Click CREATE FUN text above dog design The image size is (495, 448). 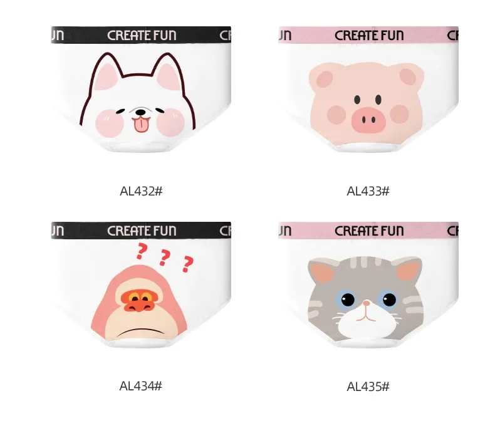(142, 35)
